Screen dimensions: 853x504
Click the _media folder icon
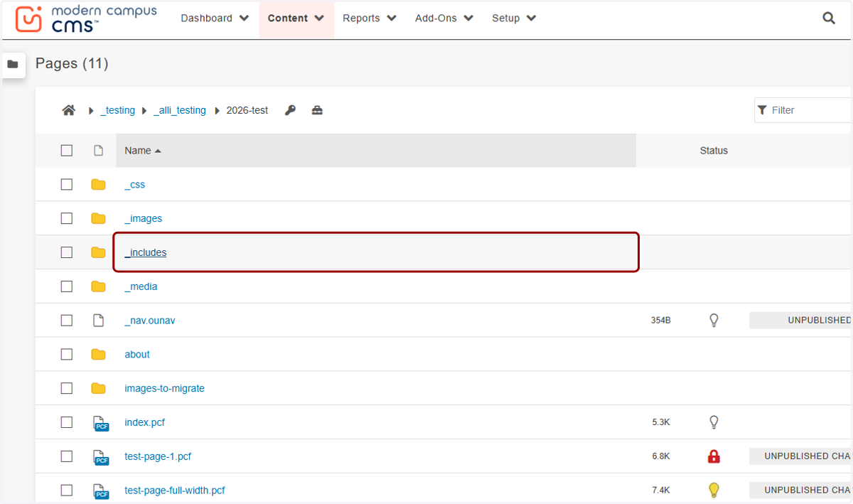pos(98,286)
